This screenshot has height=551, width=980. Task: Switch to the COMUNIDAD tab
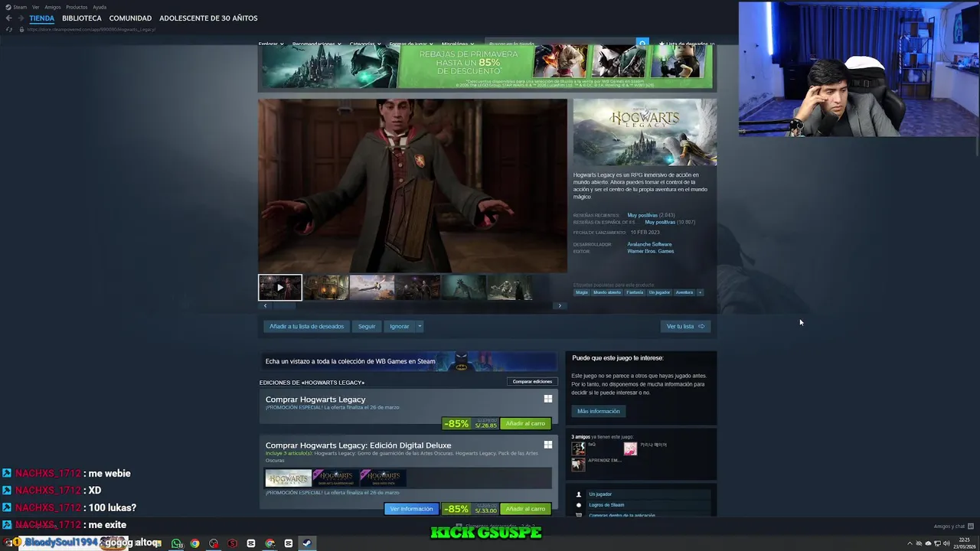(x=130, y=18)
